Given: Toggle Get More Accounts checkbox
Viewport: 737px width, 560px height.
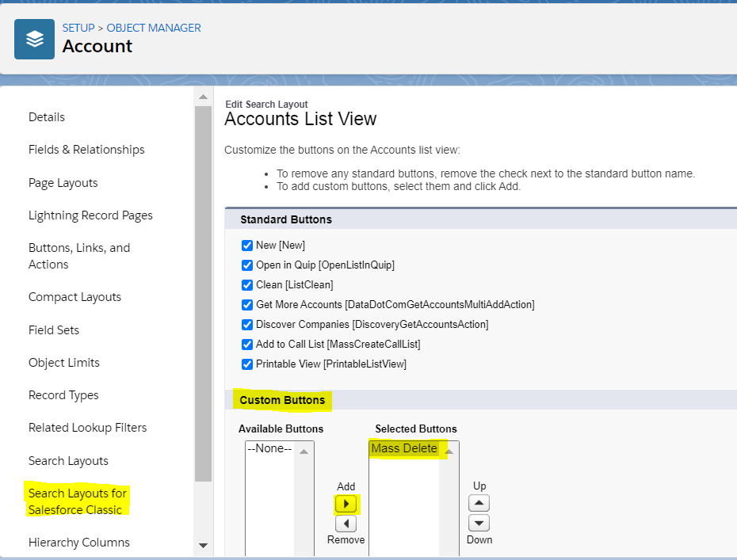Looking at the screenshot, I should [247, 305].
